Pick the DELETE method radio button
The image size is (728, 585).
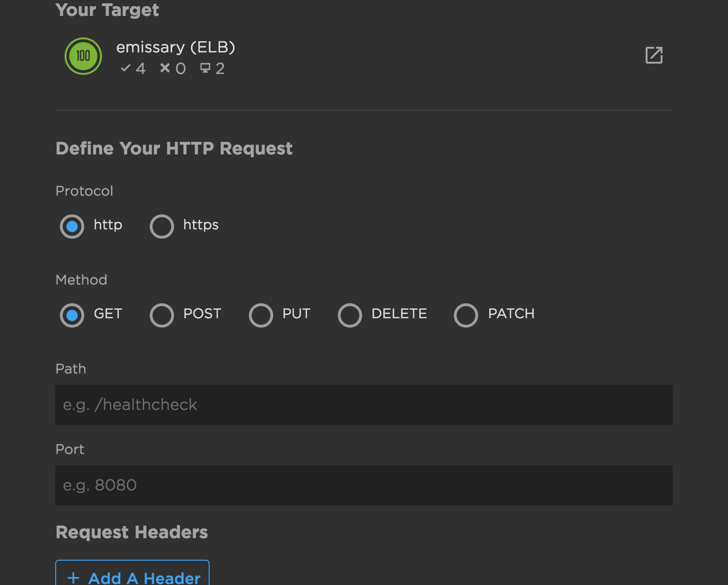(x=350, y=315)
